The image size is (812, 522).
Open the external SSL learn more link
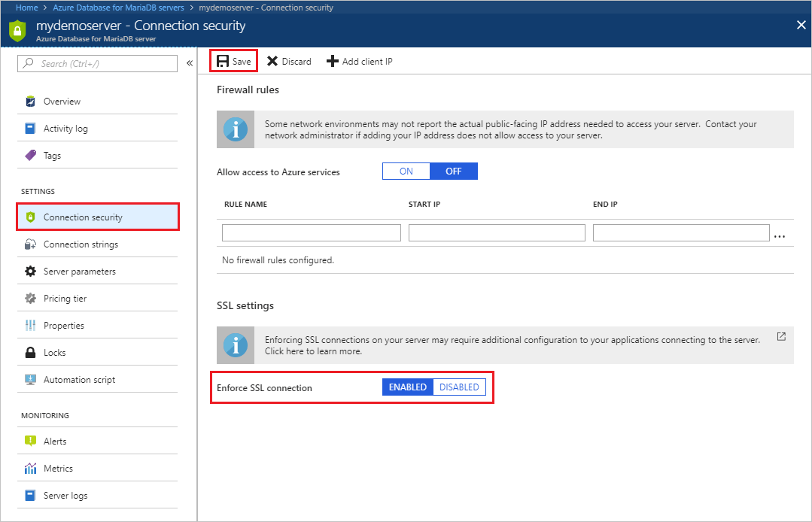click(780, 336)
